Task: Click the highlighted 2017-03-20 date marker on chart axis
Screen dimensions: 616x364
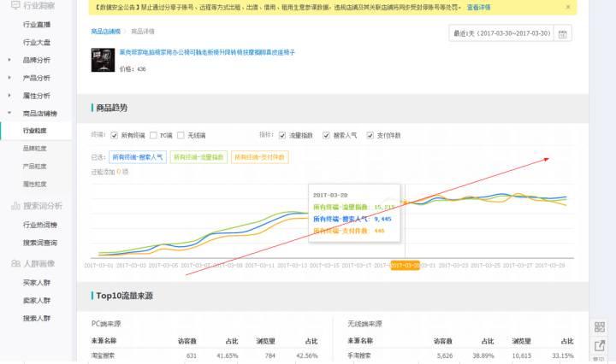Action: click(x=405, y=265)
